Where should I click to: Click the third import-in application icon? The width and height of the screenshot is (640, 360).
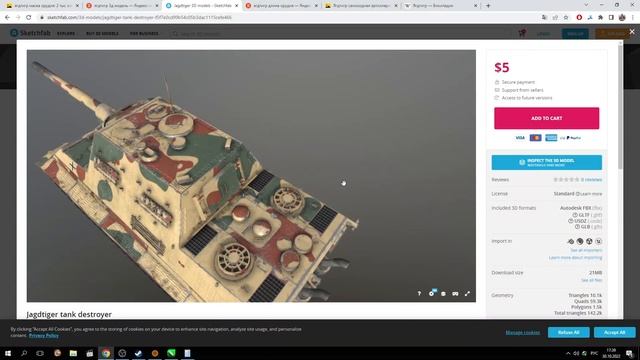coord(589,241)
